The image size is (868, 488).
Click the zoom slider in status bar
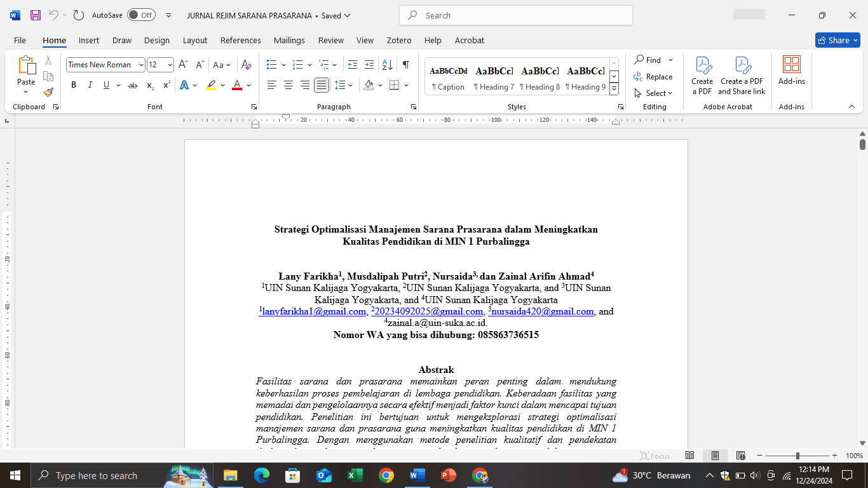797,456
